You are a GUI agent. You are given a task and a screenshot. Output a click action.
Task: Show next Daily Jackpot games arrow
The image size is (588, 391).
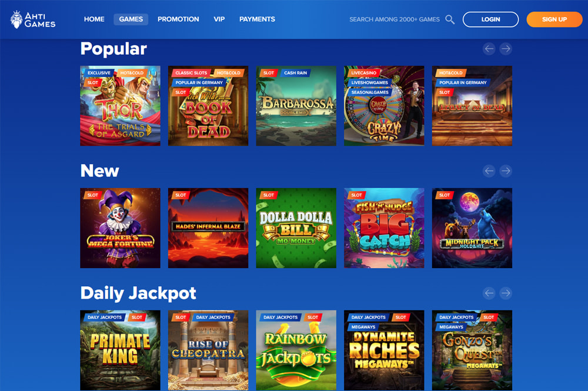point(506,293)
